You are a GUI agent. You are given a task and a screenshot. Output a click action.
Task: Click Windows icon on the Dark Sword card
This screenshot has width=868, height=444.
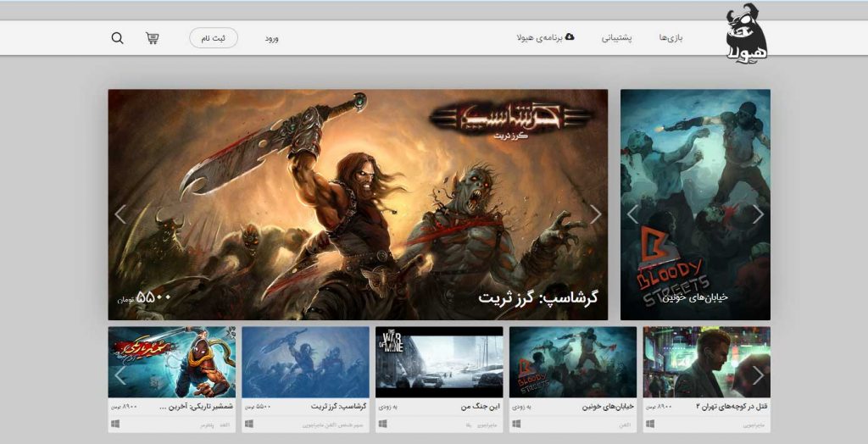[x=114, y=423]
